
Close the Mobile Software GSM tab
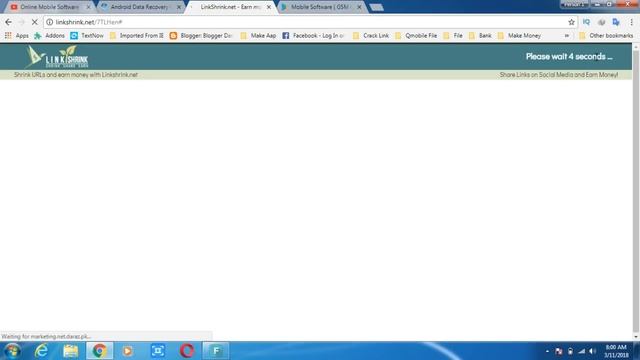359,7
